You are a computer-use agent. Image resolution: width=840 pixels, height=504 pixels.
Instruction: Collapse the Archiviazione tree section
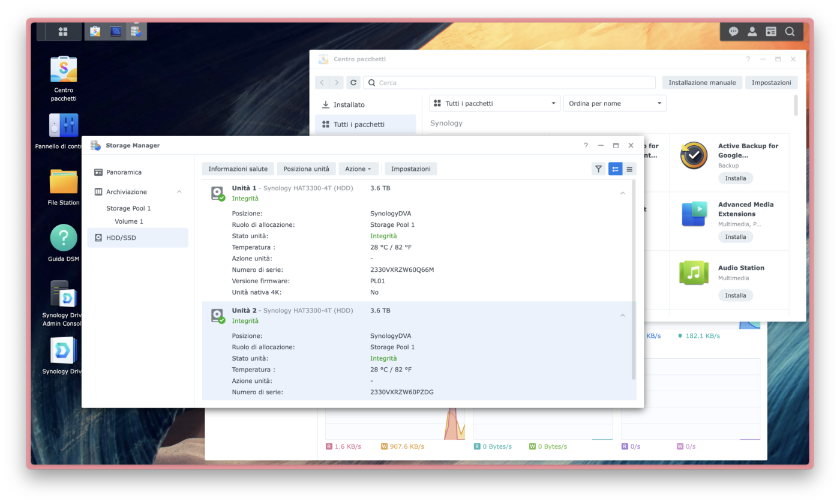pyautogui.click(x=179, y=192)
